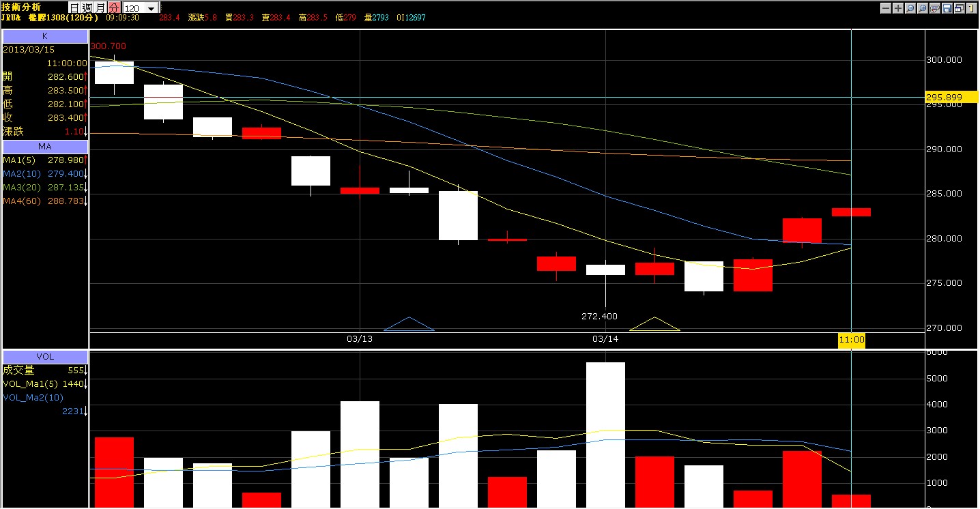Click the 賣283.4 ask price in header
Image resolution: width=980 pixels, height=509 pixels.
pos(276,17)
